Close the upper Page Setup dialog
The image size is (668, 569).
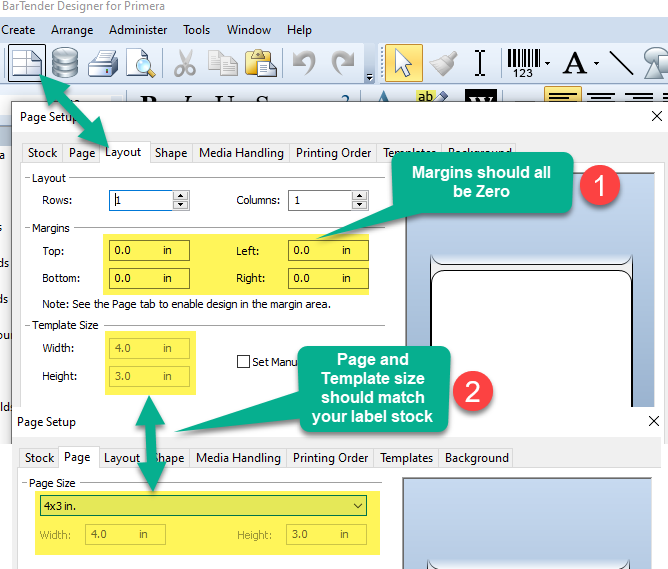pos(655,117)
